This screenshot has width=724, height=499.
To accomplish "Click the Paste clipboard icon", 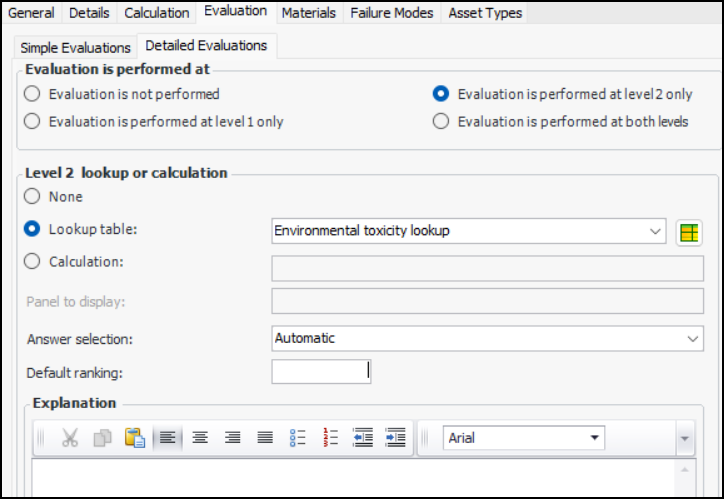I will [134, 438].
